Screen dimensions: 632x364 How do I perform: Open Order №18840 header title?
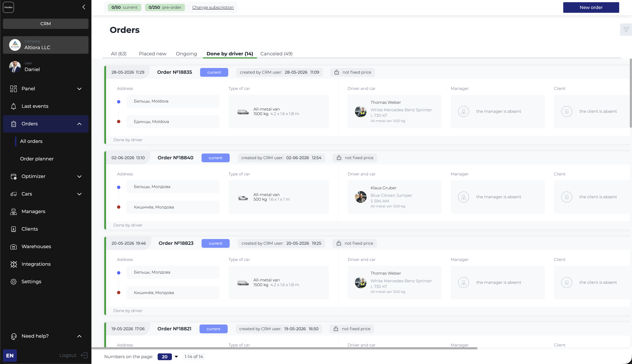(x=175, y=158)
